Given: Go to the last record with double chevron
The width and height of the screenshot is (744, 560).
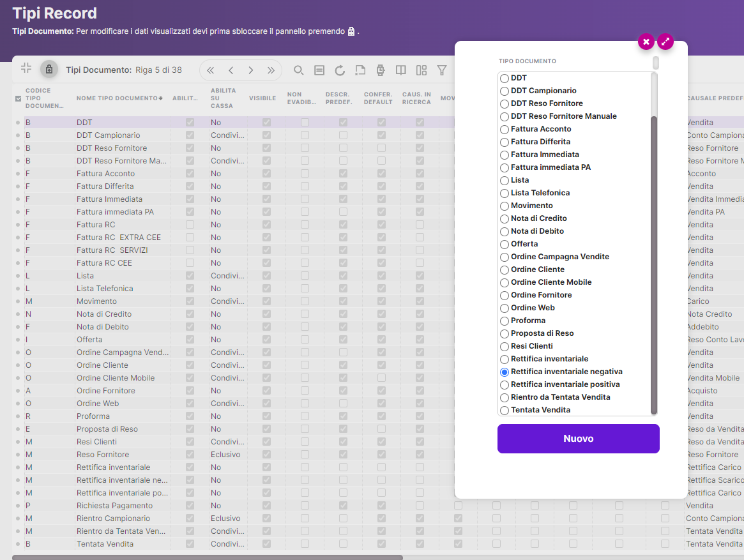Looking at the screenshot, I should point(271,70).
